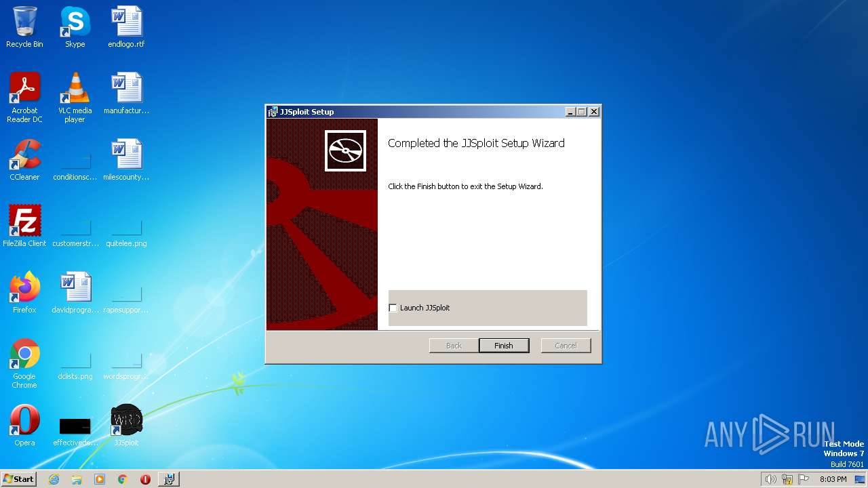Select the FileZilla Client shortcut
Screen dimensions: 868x488
coord(24,226)
